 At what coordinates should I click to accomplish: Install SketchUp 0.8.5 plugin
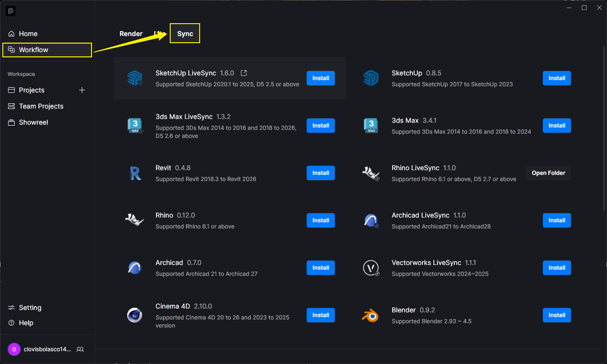pos(557,78)
